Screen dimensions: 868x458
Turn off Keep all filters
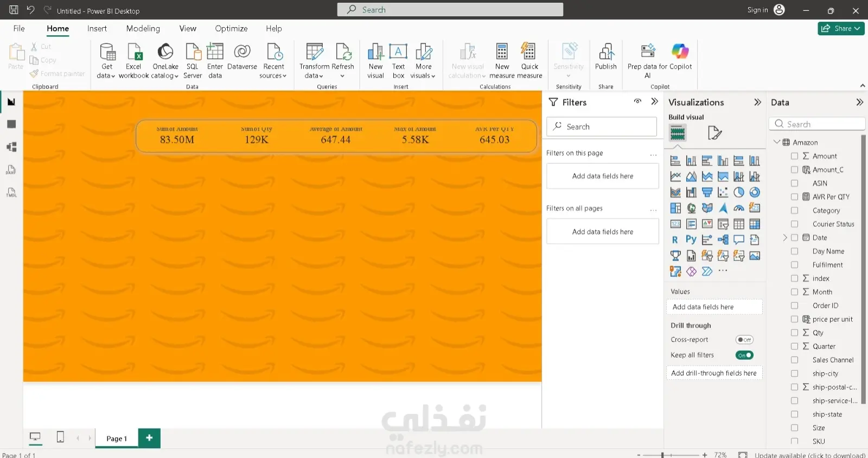744,355
